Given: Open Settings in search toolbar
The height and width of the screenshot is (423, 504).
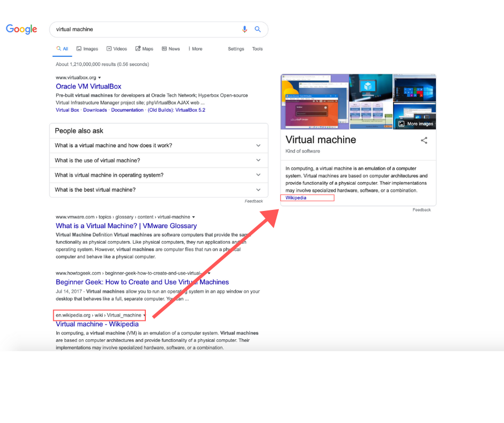Looking at the screenshot, I should tap(236, 49).
